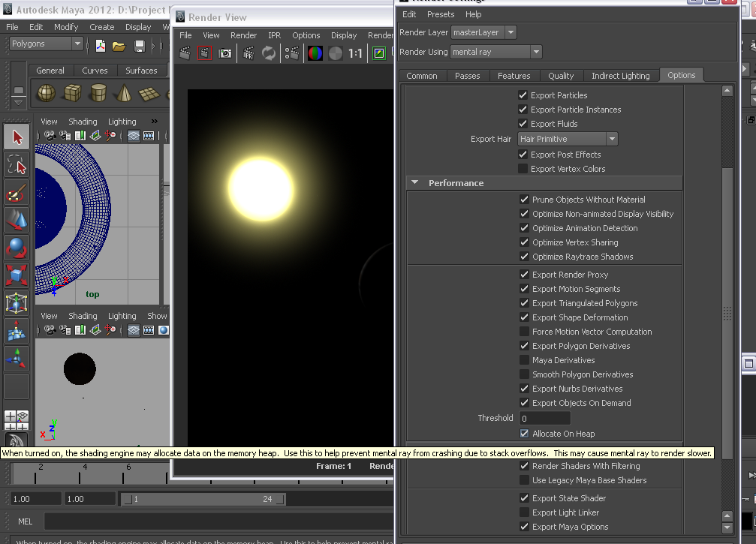Select the Soft Modification tool
This screenshot has height=544, width=756.
(17, 331)
